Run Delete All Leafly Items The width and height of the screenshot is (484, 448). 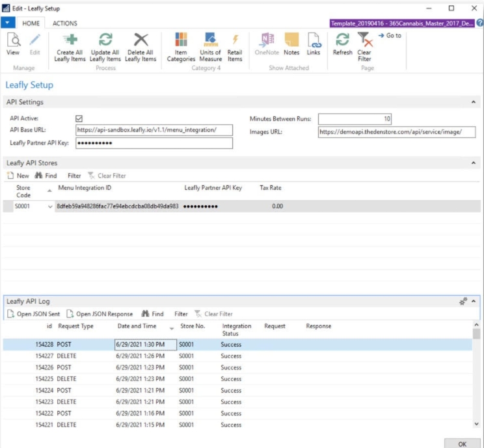click(141, 47)
